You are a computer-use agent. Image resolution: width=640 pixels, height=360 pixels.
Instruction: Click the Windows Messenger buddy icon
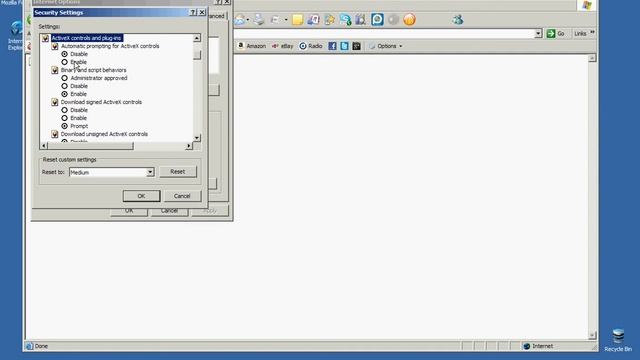tap(458, 19)
